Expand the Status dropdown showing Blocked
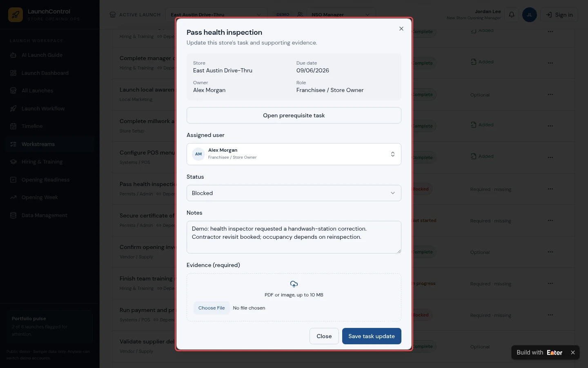Screen dimensions: 588x368 coord(294,193)
